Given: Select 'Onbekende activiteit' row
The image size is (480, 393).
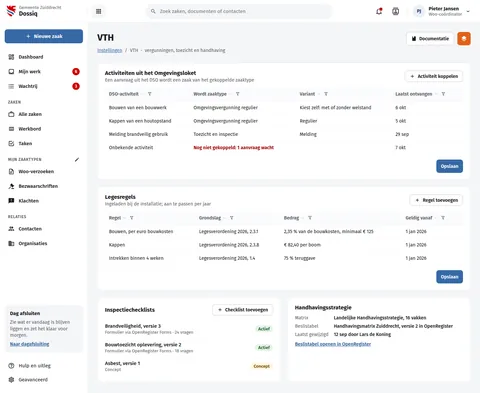Looking at the screenshot, I should [x=283, y=148].
